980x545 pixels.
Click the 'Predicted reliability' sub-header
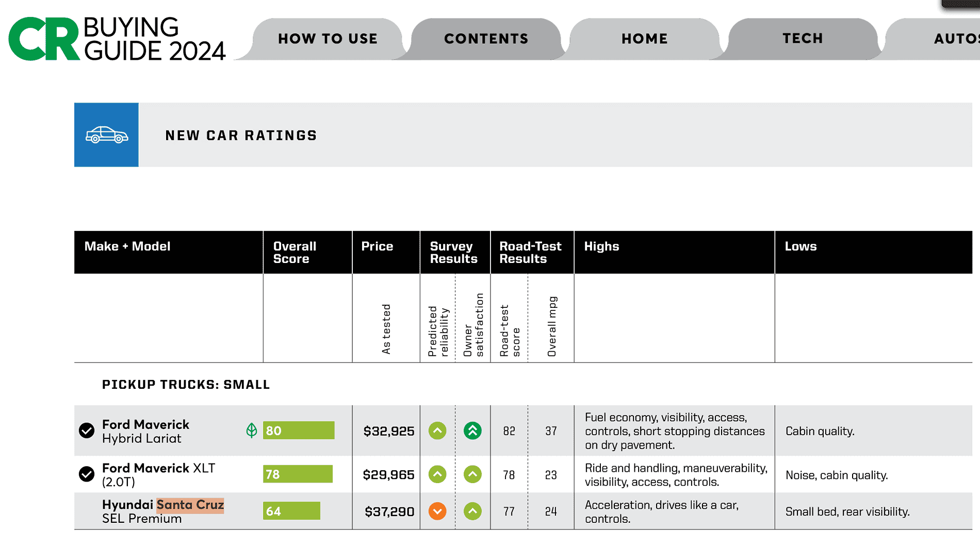pos(438,331)
